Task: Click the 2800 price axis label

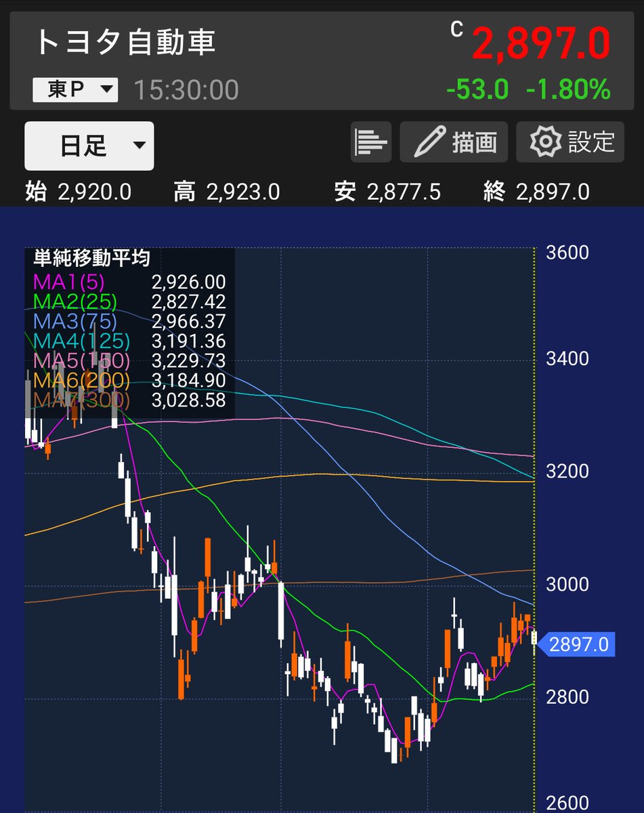Action: point(567,696)
